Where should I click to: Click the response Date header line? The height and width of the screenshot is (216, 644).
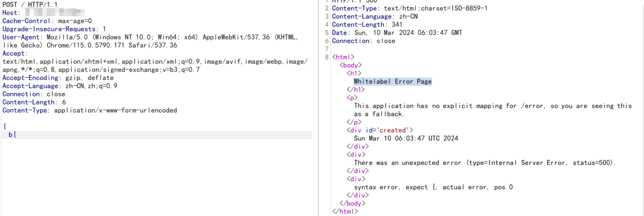click(396, 33)
